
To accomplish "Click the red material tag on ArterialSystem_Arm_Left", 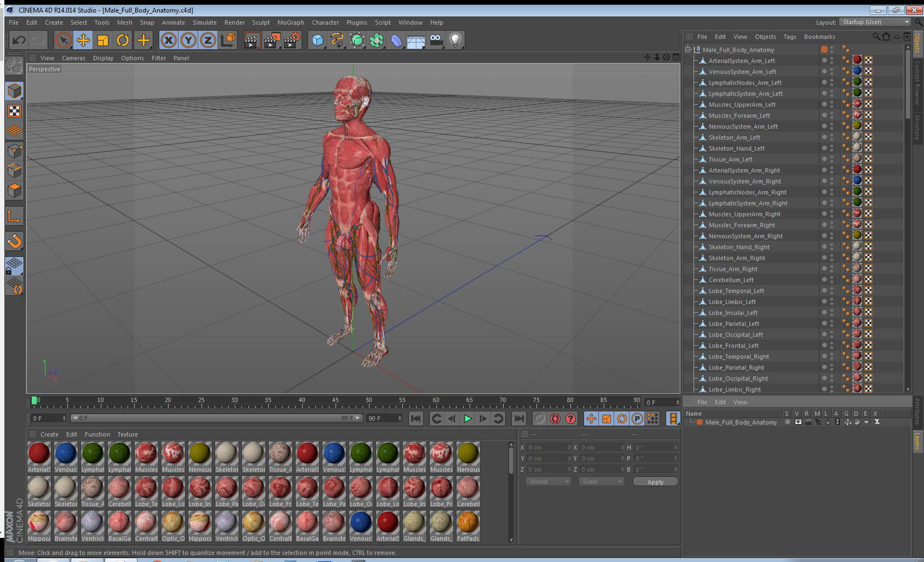I will pyautogui.click(x=857, y=60).
